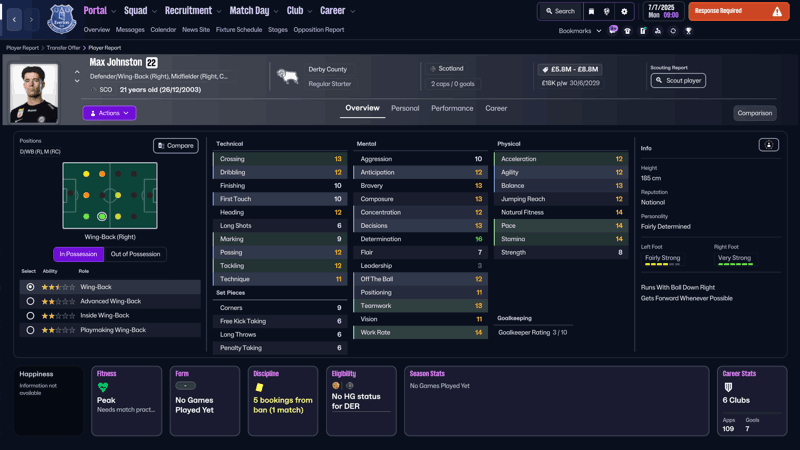
Task: Click the Determination attribute row
Action: point(421,239)
